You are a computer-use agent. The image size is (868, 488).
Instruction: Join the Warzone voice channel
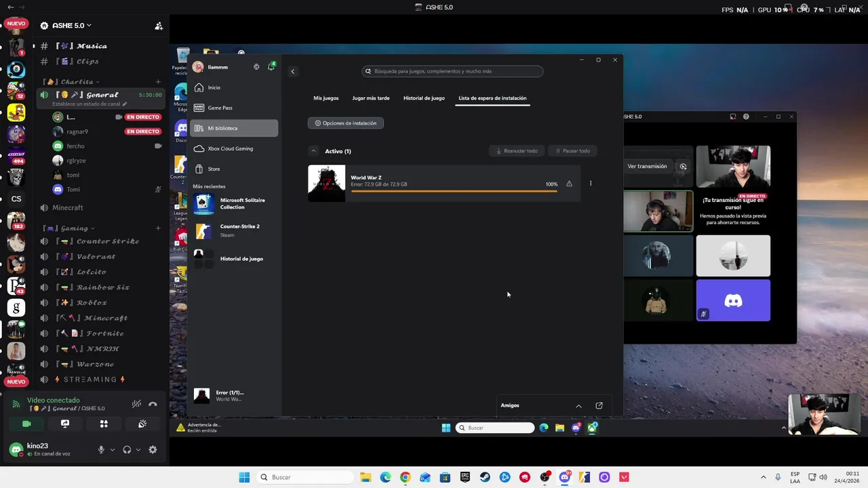point(102,364)
